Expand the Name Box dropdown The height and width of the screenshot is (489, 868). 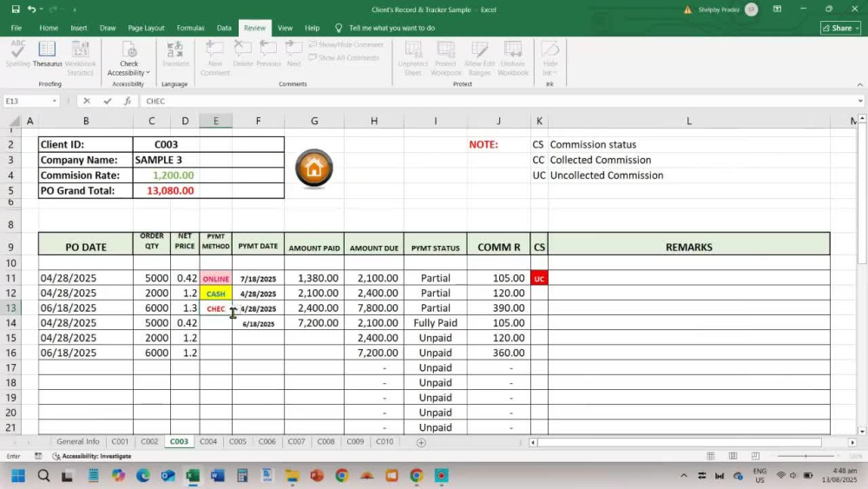coord(54,101)
